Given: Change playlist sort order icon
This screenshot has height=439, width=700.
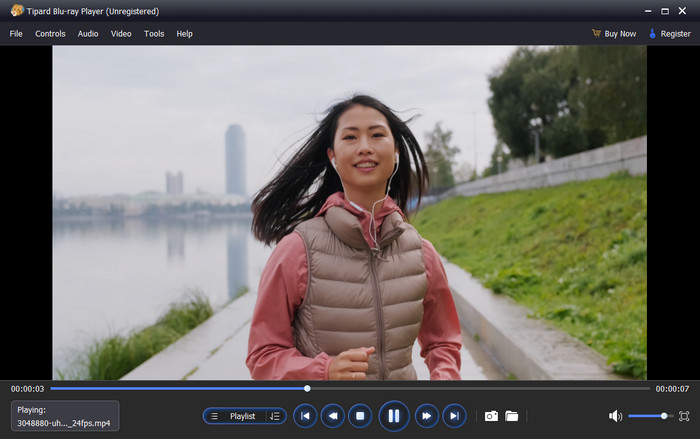Looking at the screenshot, I should pyautogui.click(x=275, y=416).
